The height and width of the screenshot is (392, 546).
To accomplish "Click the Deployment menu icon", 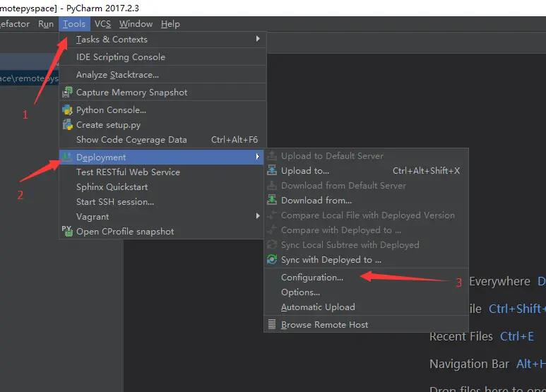I will coord(67,157).
